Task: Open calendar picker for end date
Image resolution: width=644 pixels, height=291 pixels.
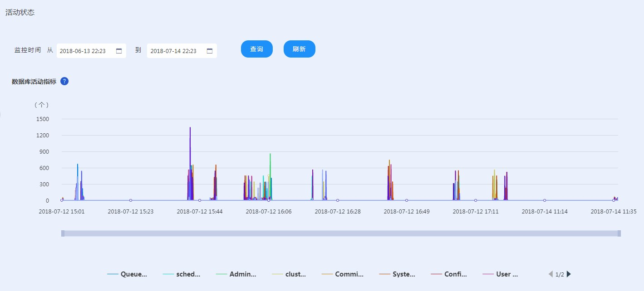Action: point(210,51)
